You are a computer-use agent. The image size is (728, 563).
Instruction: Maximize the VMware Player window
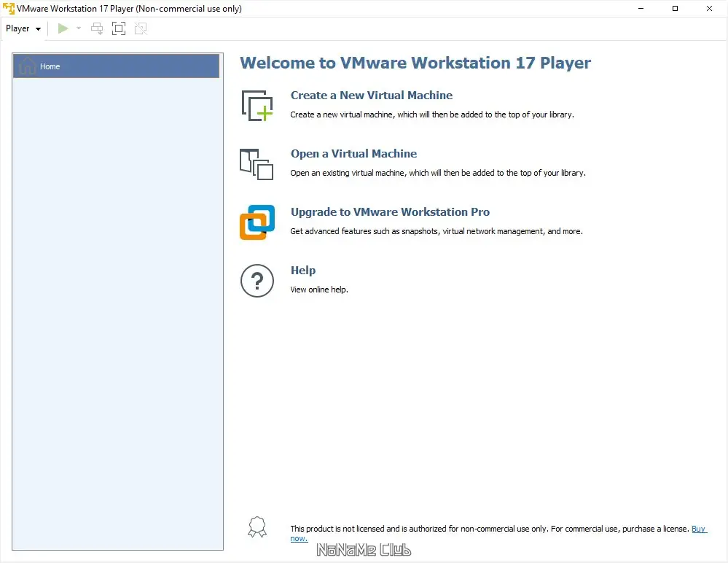pos(675,8)
